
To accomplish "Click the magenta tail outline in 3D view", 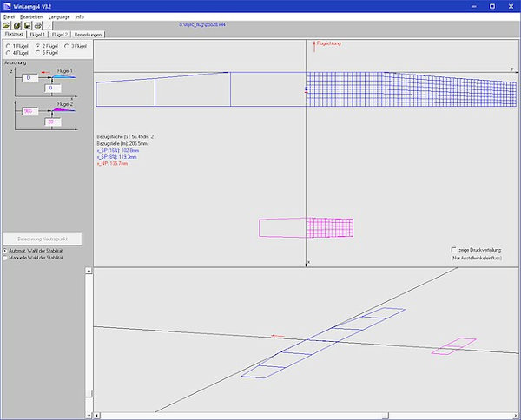I will tap(454, 346).
